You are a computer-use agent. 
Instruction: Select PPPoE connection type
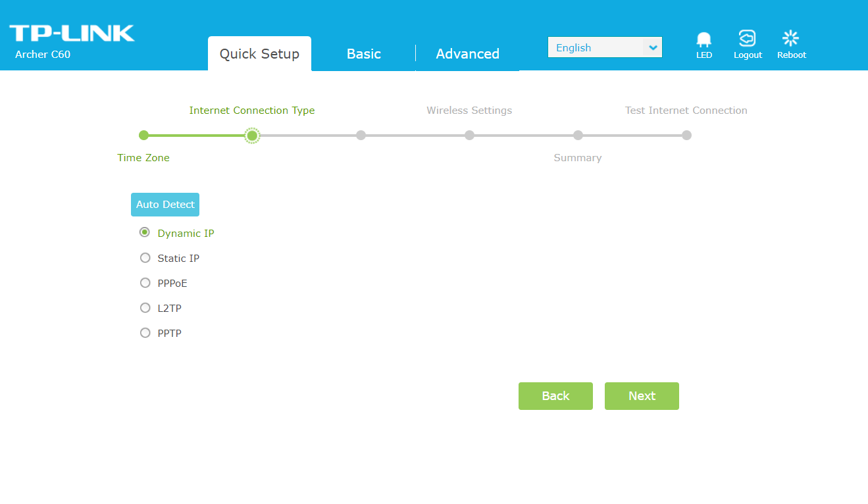(x=145, y=283)
